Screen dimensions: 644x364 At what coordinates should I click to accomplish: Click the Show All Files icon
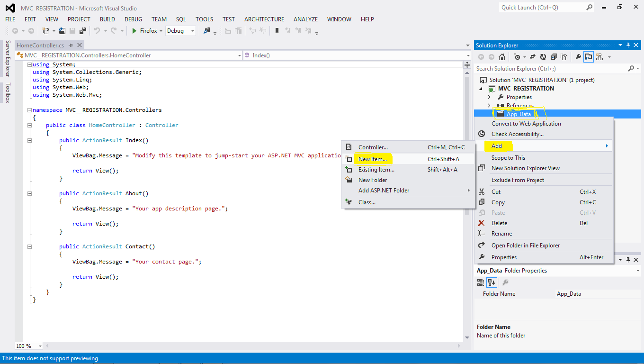click(x=564, y=57)
